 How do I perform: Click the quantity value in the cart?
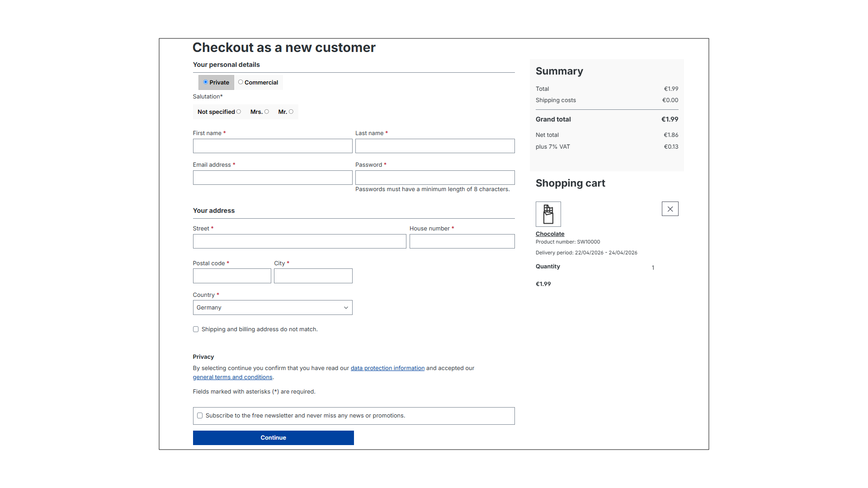[653, 267]
